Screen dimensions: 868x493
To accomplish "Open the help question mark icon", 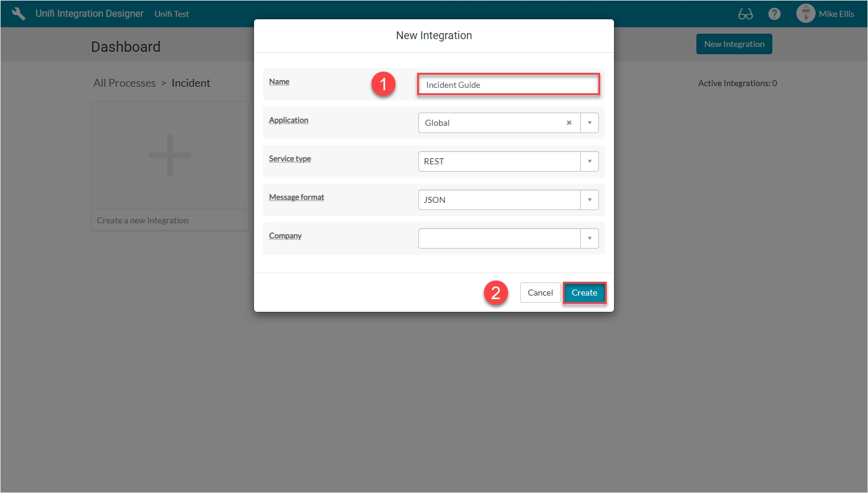I will [x=775, y=14].
